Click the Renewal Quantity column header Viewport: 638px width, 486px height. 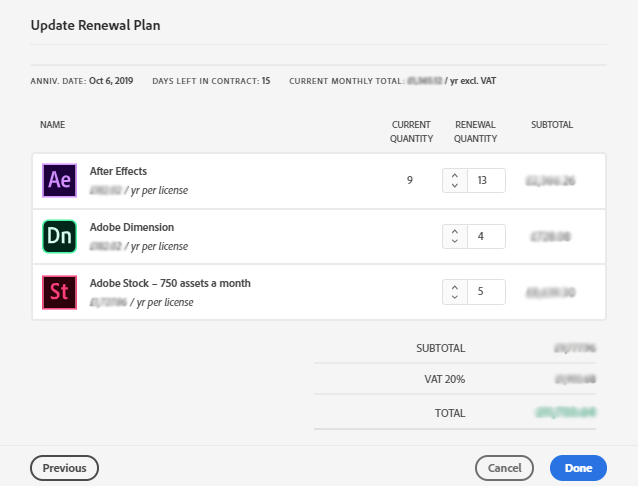[x=475, y=131]
